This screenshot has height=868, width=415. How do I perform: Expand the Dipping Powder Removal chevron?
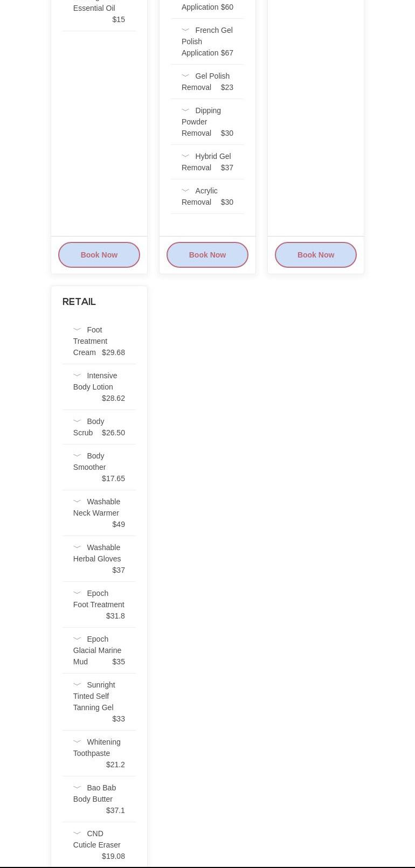coord(185,110)
